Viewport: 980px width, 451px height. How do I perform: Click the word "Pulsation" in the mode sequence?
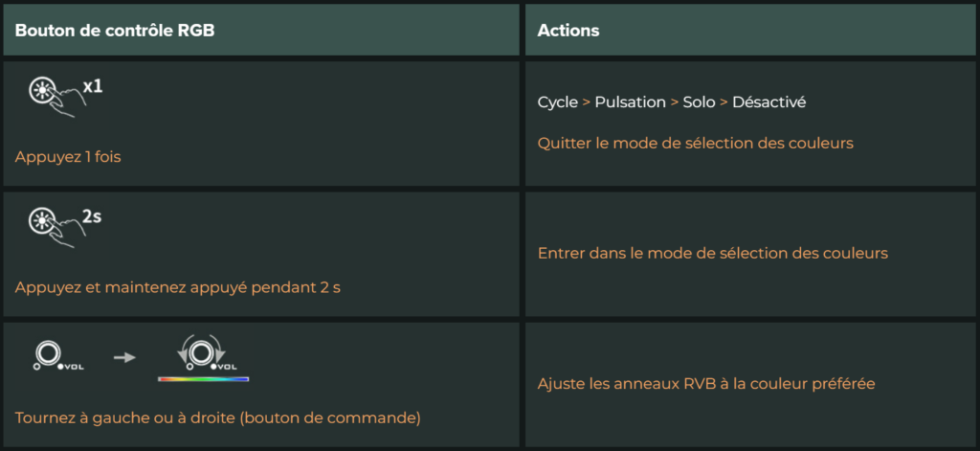[630, 102]
